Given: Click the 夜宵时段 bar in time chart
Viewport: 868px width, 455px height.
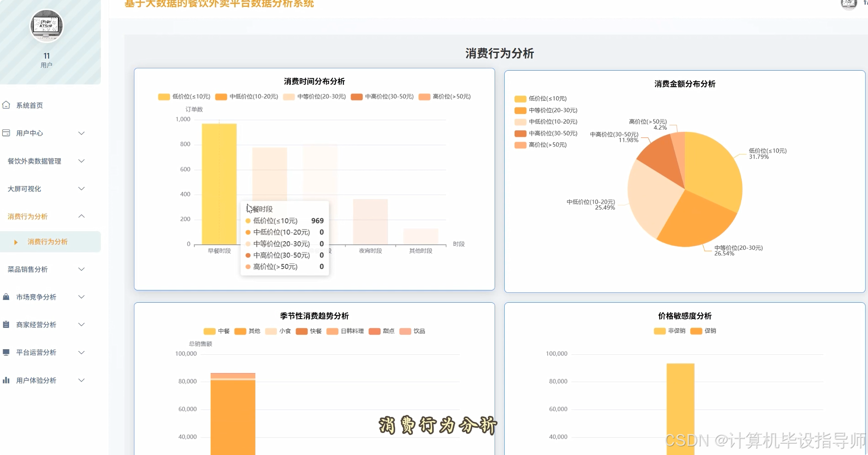Looking at the screenshot, I should [370, 222].
